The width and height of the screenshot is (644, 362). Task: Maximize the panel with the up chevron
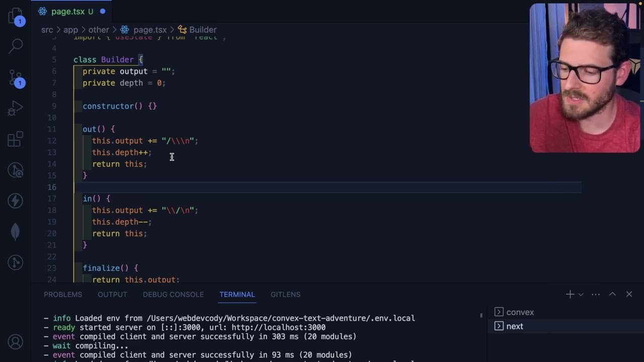tap(612, 294)
